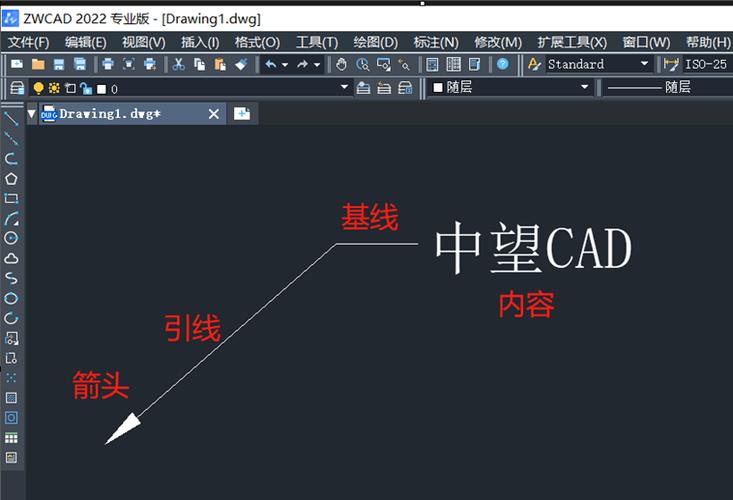Select the Line draw tool
Screen dimensions: 733x500
point(11,119)
